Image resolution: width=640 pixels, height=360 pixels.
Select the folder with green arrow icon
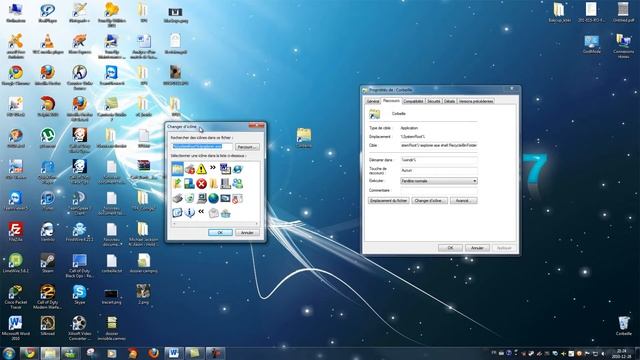pyautogui.click(x=177, y=184)
